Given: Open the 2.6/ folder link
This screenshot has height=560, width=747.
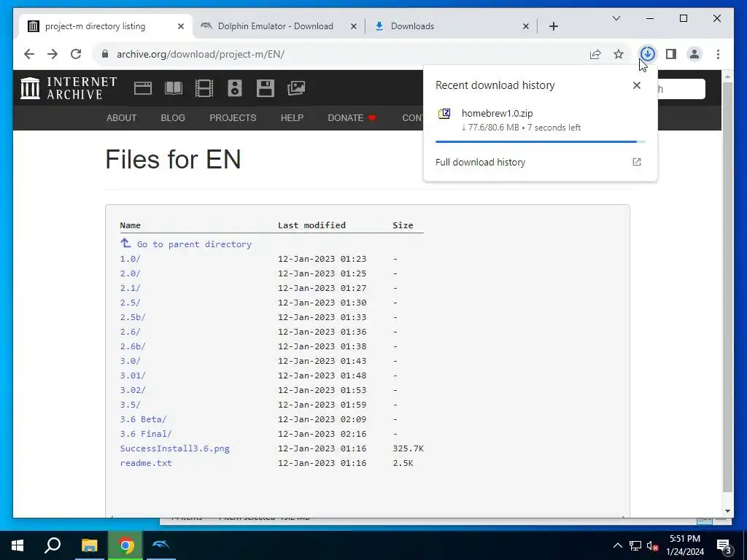Looking at the screenshot, I should (x=130, y=332).
